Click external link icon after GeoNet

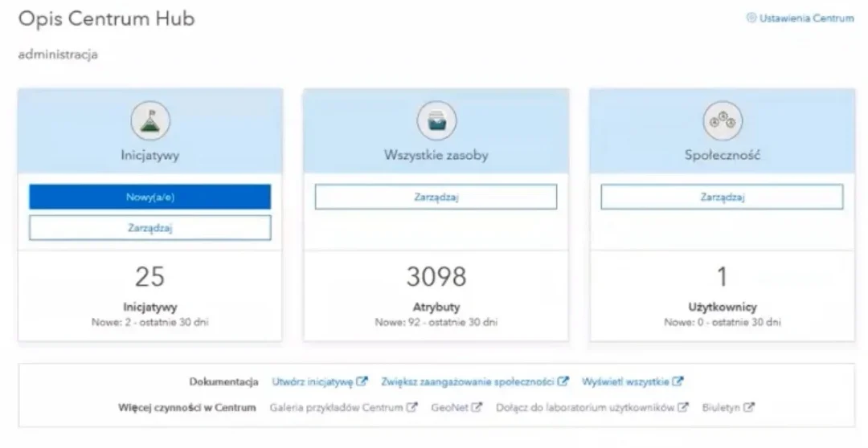click(x=477, y=408)
